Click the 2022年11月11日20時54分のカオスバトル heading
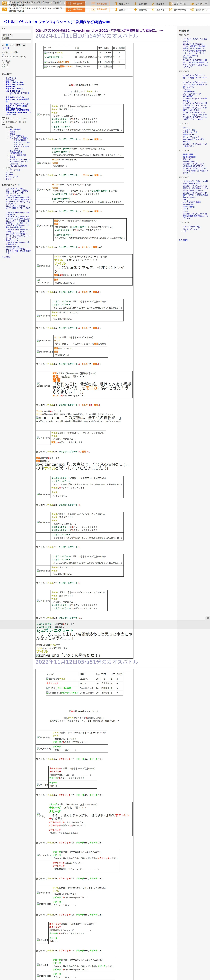210x980 pixels. coord(87,36)
